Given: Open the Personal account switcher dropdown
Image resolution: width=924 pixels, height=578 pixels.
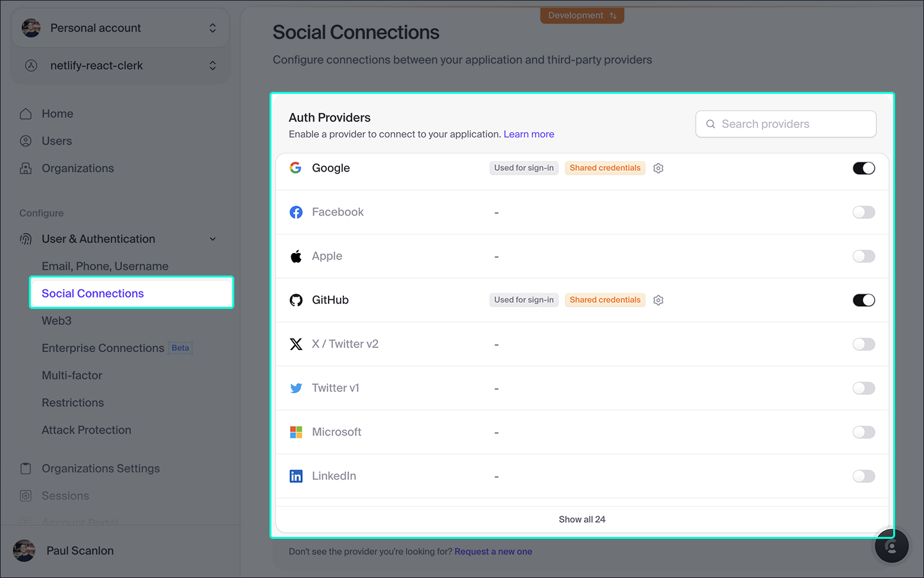Looking at the screenshot, I should coord(212,28).
